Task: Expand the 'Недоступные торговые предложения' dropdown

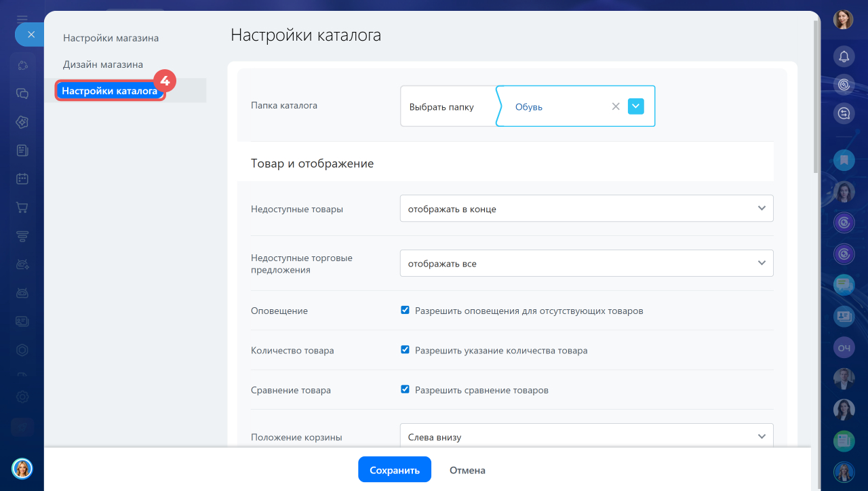Action: pos(587,263)
